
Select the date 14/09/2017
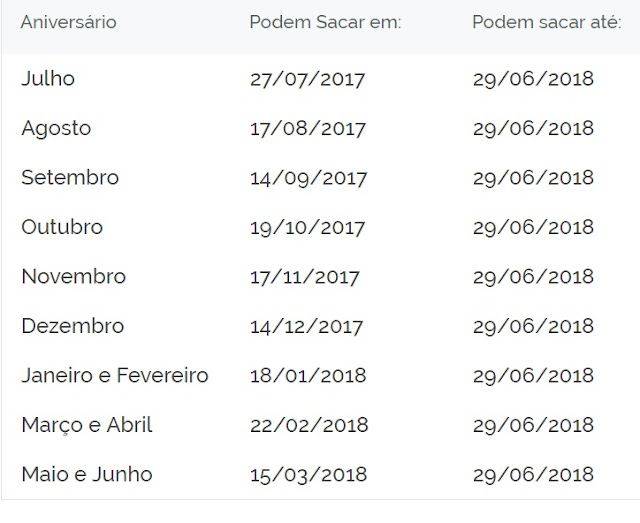[308, 178]
